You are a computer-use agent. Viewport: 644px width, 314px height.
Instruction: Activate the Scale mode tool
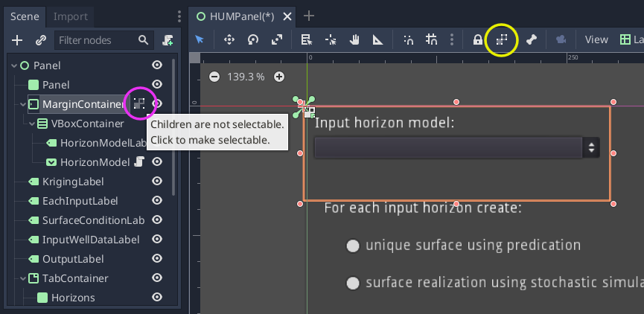pos(277,40)
